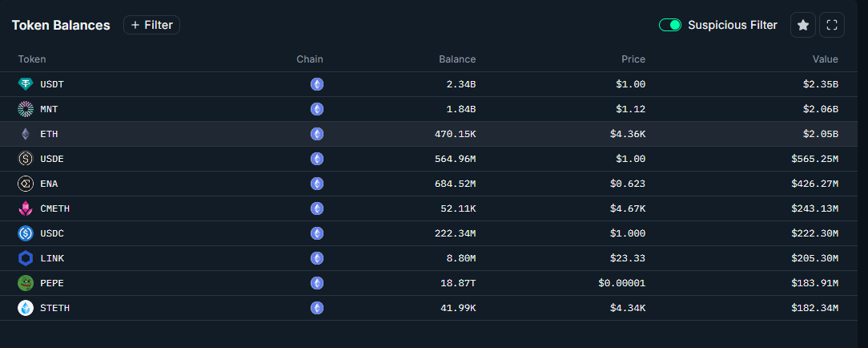868x348 pixels.
Task: Click the USDT token icon
Action: [26, 84]
